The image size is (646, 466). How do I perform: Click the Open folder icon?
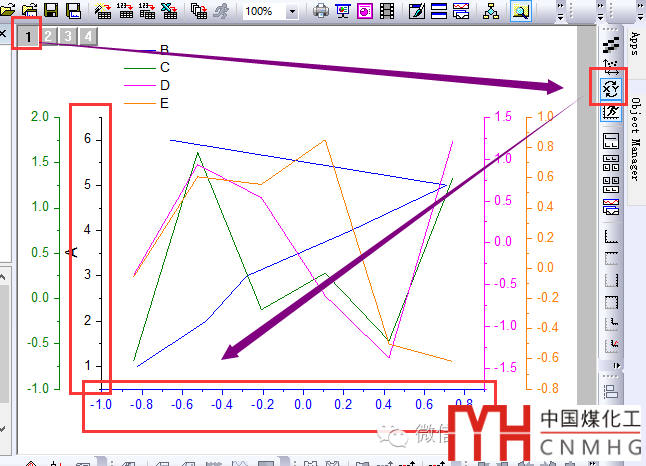click(x=29, y=11)
